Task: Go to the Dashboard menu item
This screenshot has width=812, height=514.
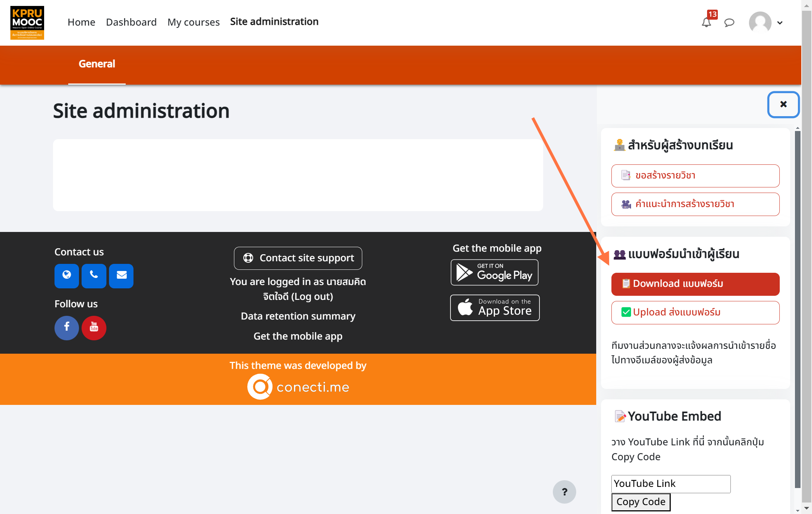Action: click(131, 22)
